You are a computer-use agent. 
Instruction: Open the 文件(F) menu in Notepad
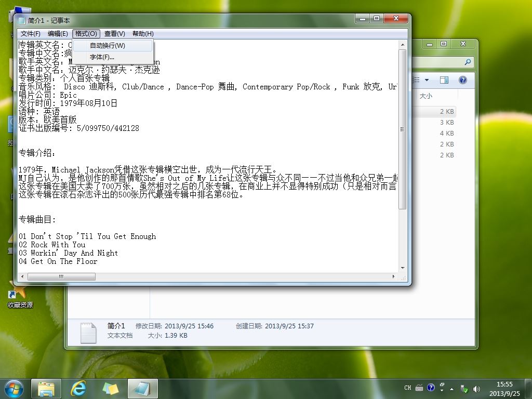pos(30,34)
